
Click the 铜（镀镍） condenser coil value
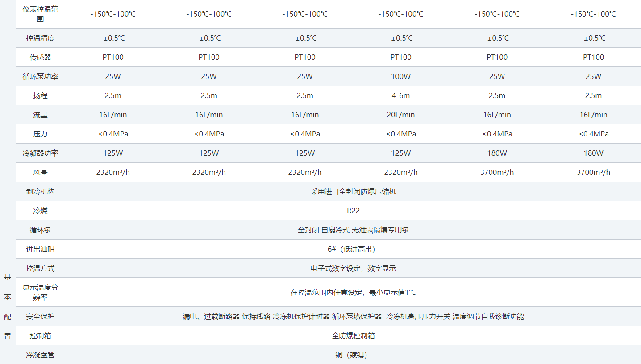[353, 355]
